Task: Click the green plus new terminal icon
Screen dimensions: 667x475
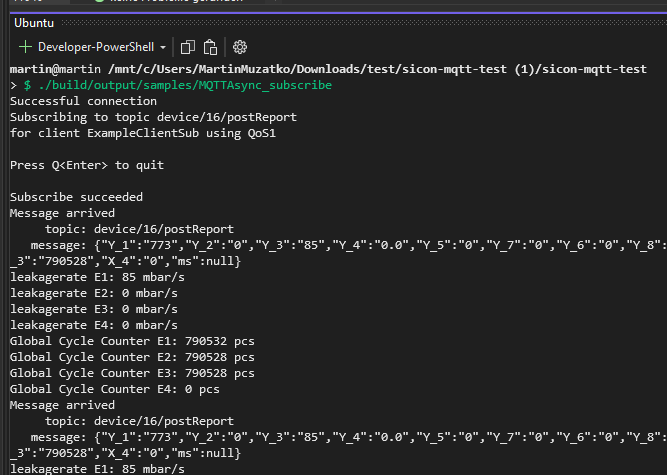Action: click(25, 47)
